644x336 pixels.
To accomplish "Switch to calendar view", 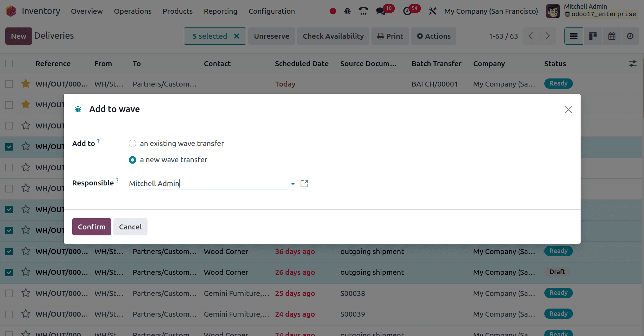I will coord(612,36).
